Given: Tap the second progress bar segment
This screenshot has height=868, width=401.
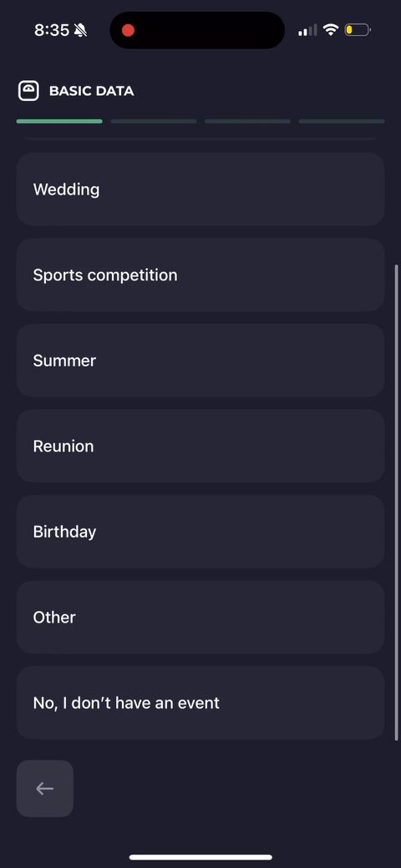Looking at the screenshot, I should [154, 121].
